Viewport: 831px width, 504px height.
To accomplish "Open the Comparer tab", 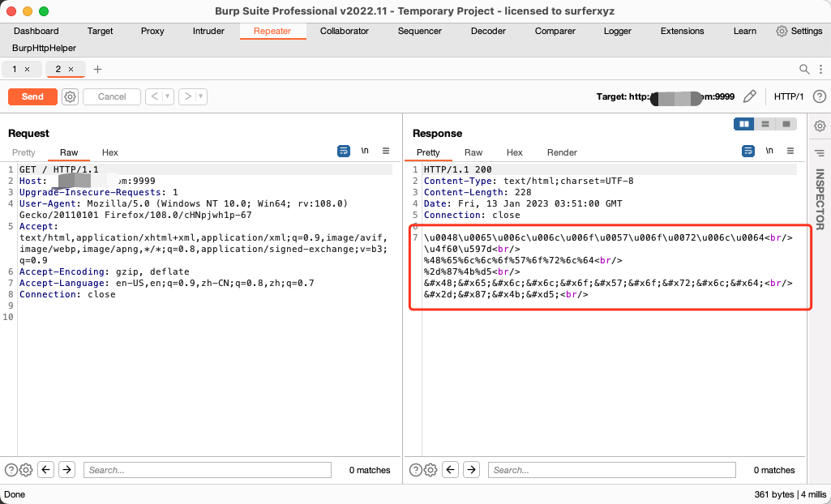I will 555,32.
